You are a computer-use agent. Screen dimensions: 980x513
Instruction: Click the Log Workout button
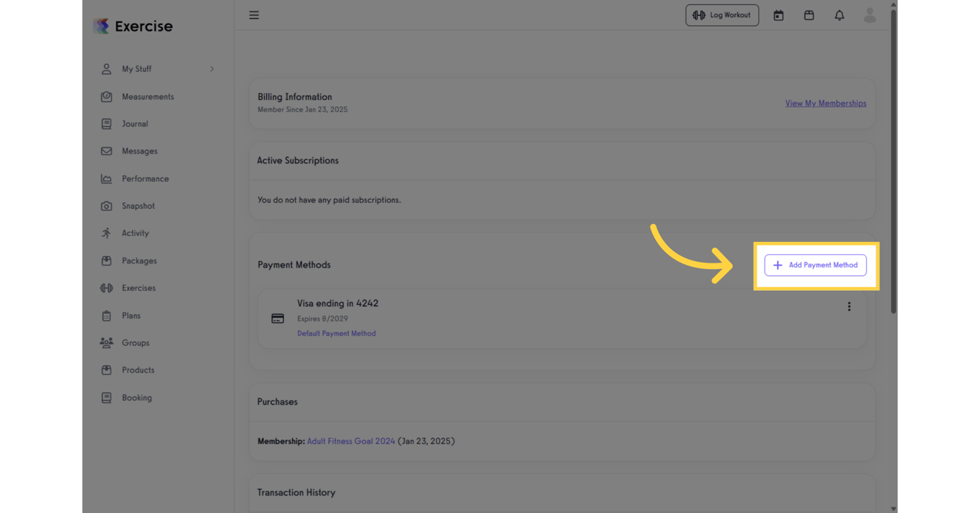pos(722,14)
